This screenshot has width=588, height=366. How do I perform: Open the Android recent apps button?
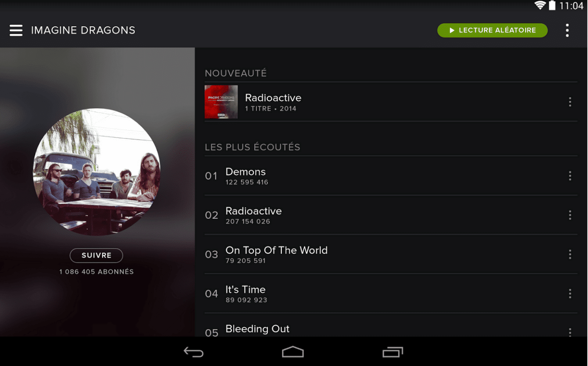[392, 352]
